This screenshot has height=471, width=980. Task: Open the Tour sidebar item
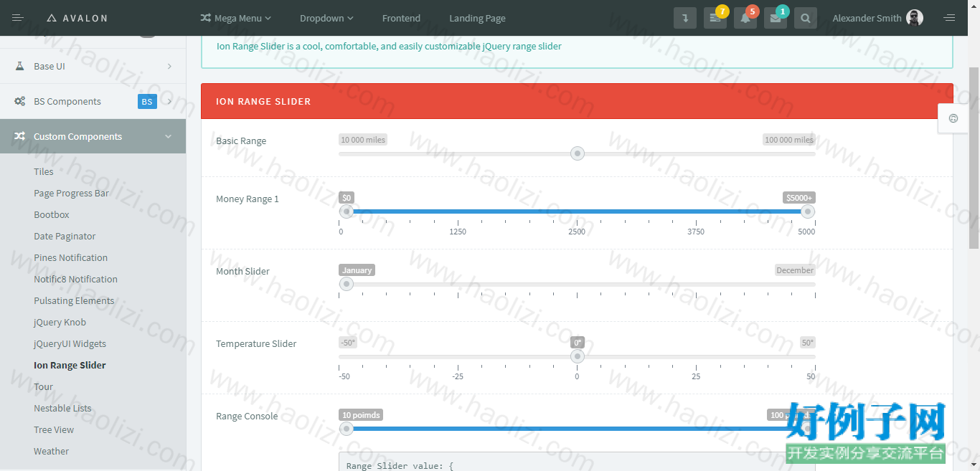click(x=43, y=386)
